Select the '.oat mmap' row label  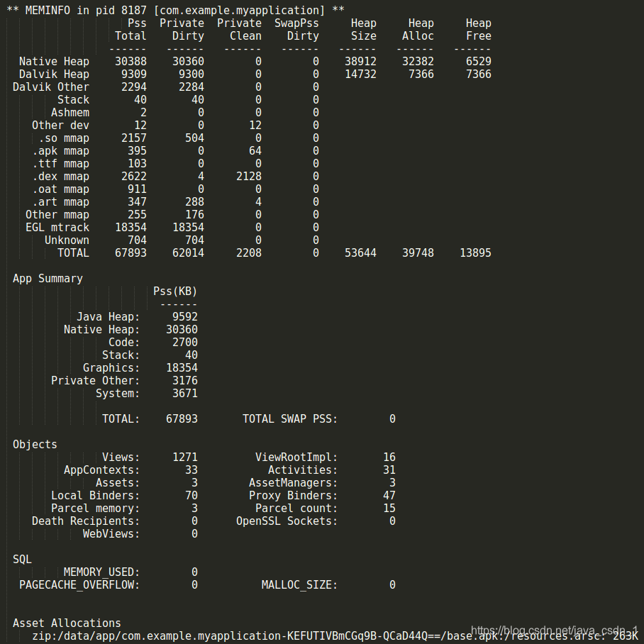[60, 189]
